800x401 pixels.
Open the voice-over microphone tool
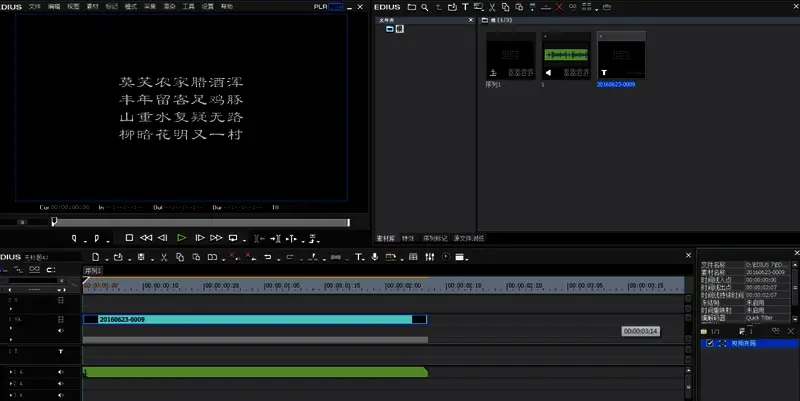[x=374, y=258]
